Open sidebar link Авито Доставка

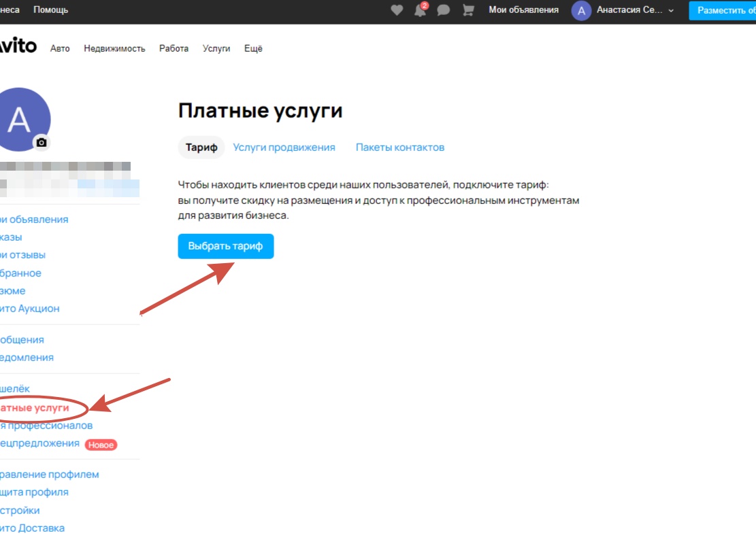32,528
